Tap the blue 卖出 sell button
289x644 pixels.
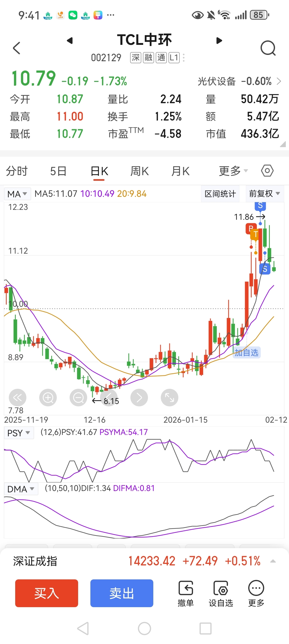click(122, 593)
